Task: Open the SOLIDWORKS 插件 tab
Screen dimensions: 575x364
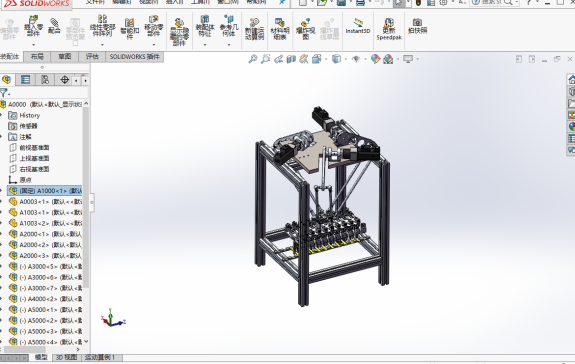Action: coord(134,56)
